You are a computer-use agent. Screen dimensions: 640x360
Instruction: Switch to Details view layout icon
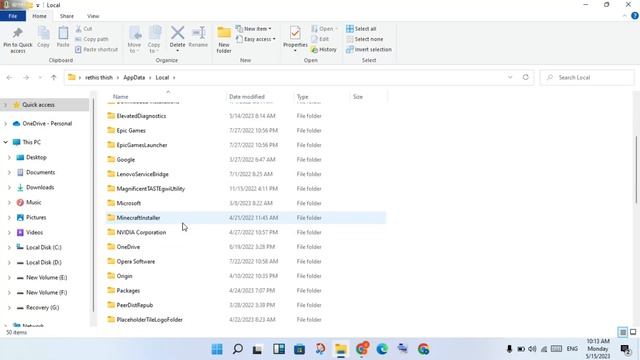pyautogui.click(x=622, y=333)
